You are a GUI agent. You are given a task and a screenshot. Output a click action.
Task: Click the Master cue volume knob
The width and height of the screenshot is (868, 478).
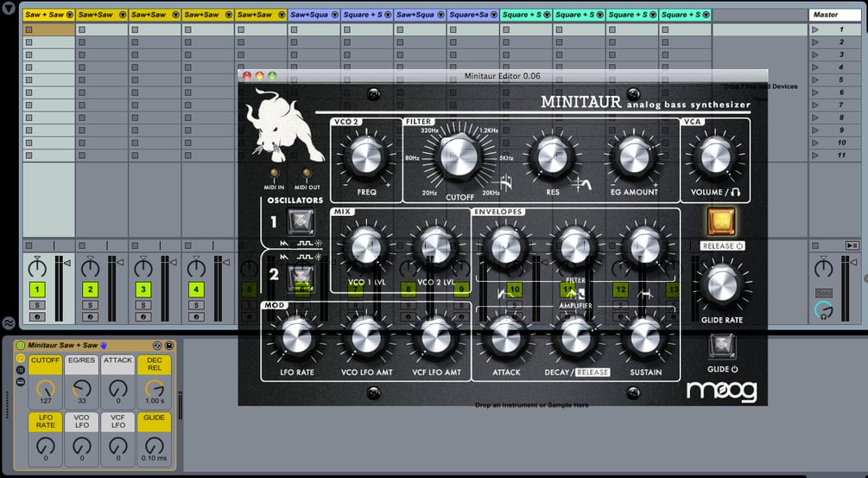pos(824,310)
